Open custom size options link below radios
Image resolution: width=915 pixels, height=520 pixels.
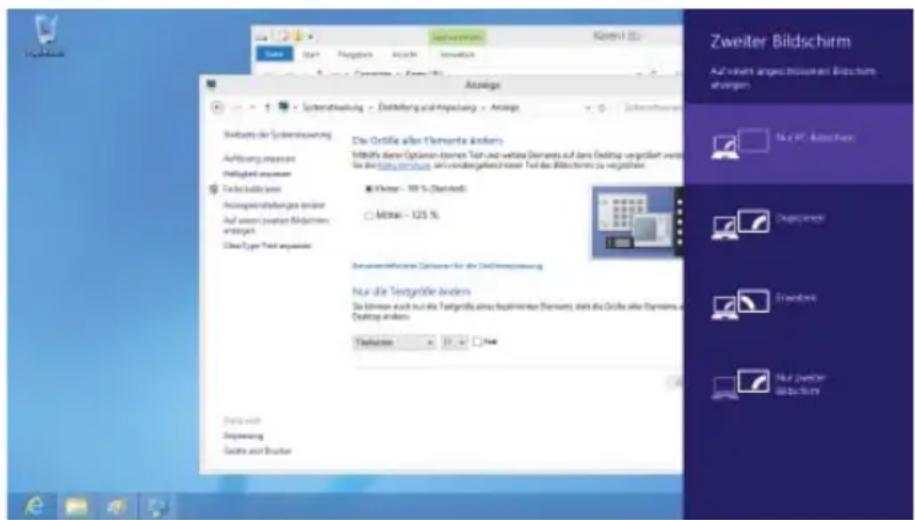point(447,266)
